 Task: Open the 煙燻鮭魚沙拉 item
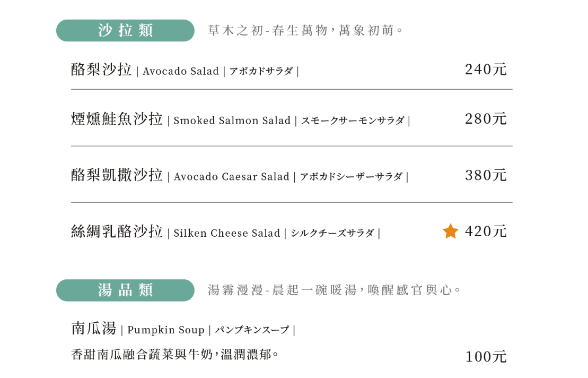click(117, 119)
